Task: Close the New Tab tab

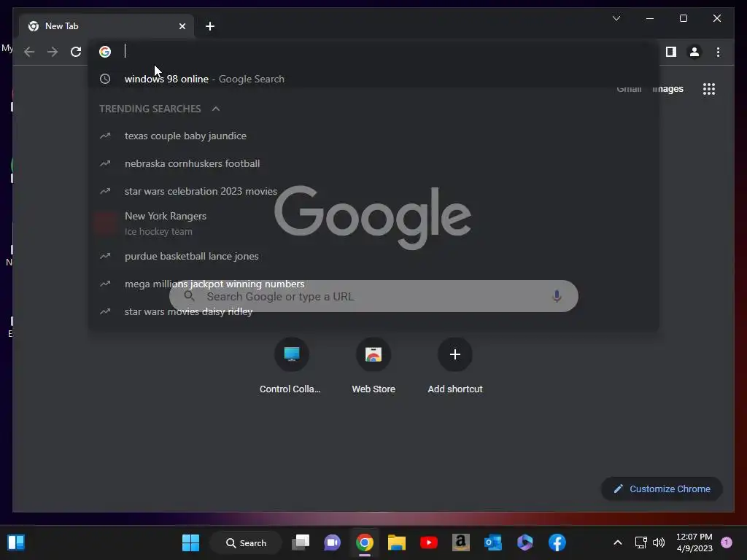Action: coord(182,26)
